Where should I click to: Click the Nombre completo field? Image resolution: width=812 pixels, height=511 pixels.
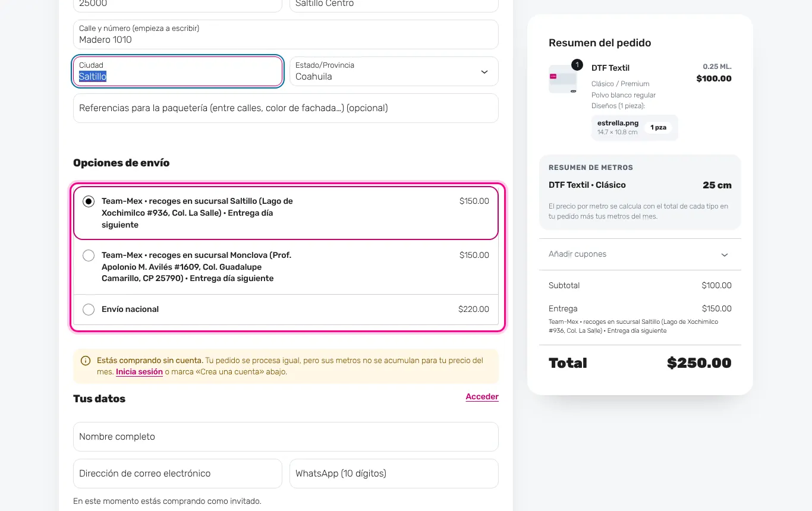(x=286, y=437)
